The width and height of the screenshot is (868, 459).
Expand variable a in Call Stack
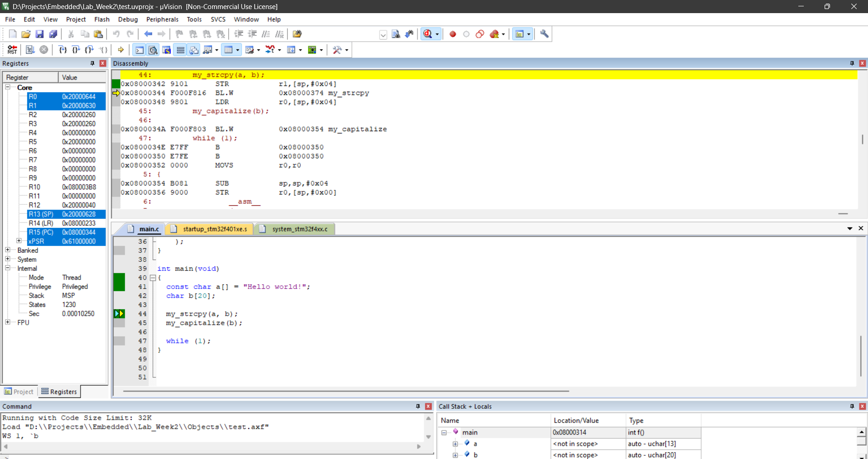pos(455,444)
